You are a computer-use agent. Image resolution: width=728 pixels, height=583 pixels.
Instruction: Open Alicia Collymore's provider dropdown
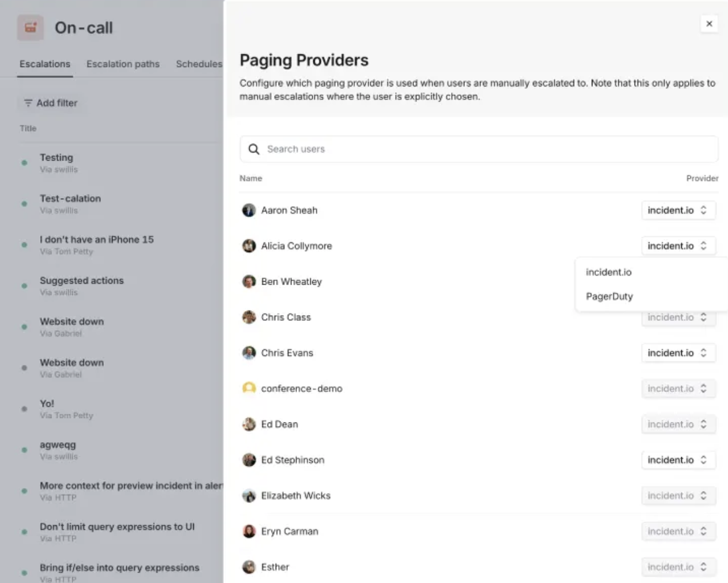tap(678, 246)
